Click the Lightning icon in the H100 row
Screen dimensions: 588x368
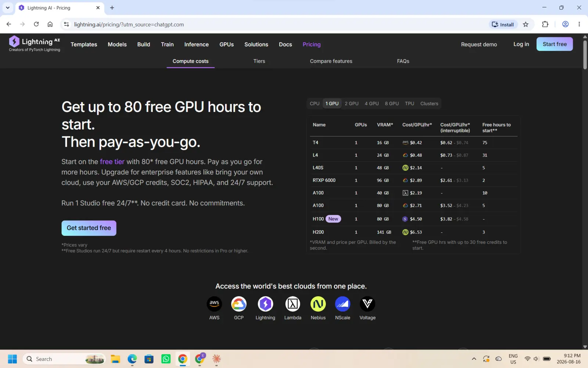pyautogui.click(x=405, y=219)
